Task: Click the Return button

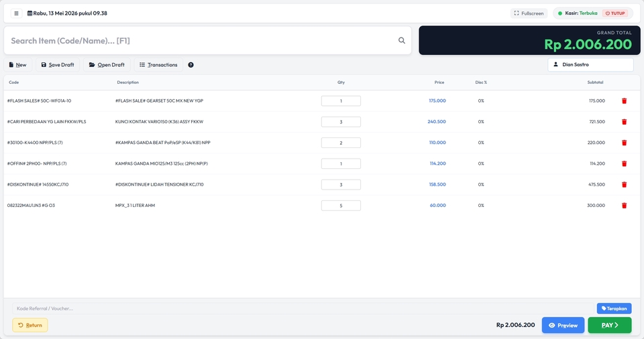Action: click(30, 325)
